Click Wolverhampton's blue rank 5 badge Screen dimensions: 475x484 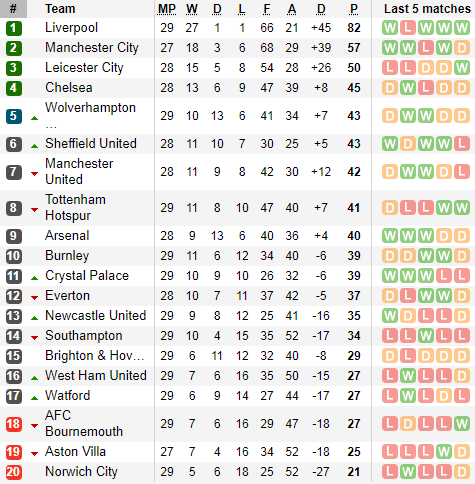(x=14, y=116)
